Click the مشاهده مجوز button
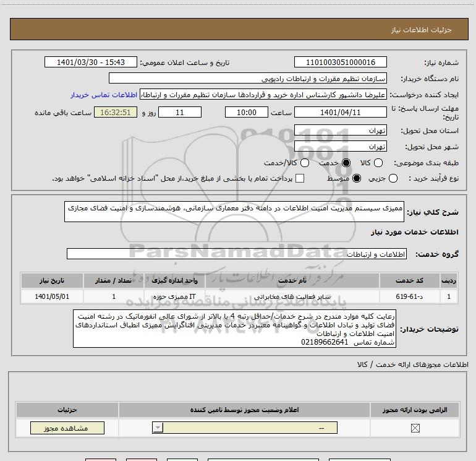This screenshot has width=476, height=461. (67, 428)
